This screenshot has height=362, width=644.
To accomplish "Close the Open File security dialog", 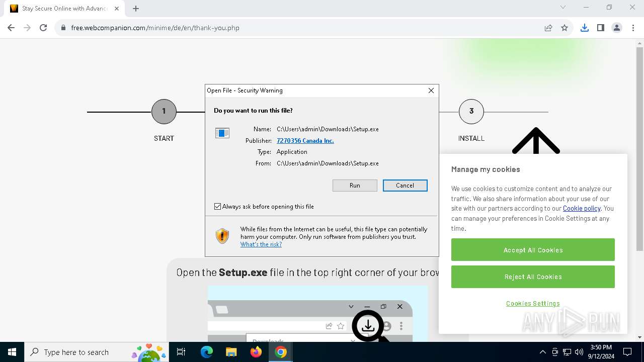I will [431, 90].
